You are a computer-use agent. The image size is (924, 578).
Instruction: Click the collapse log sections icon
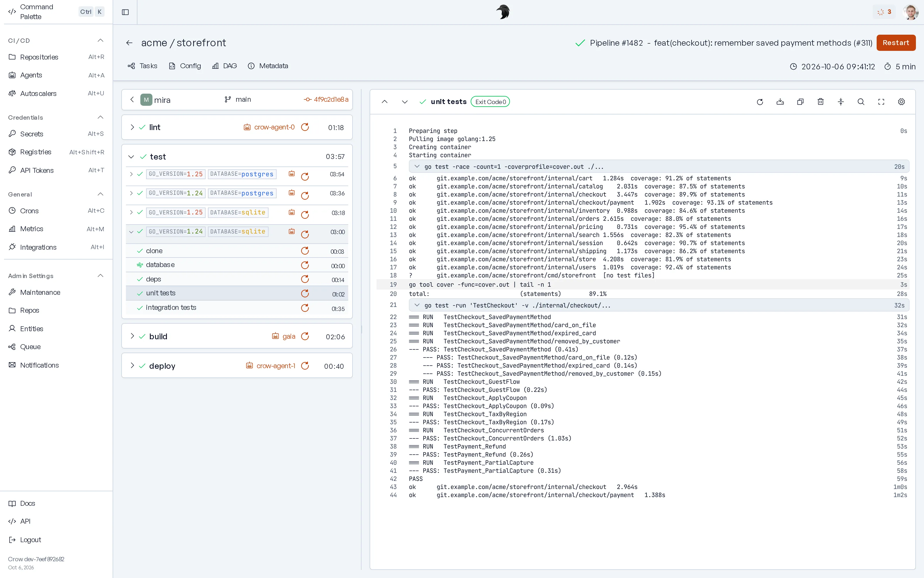click(841, 102)
